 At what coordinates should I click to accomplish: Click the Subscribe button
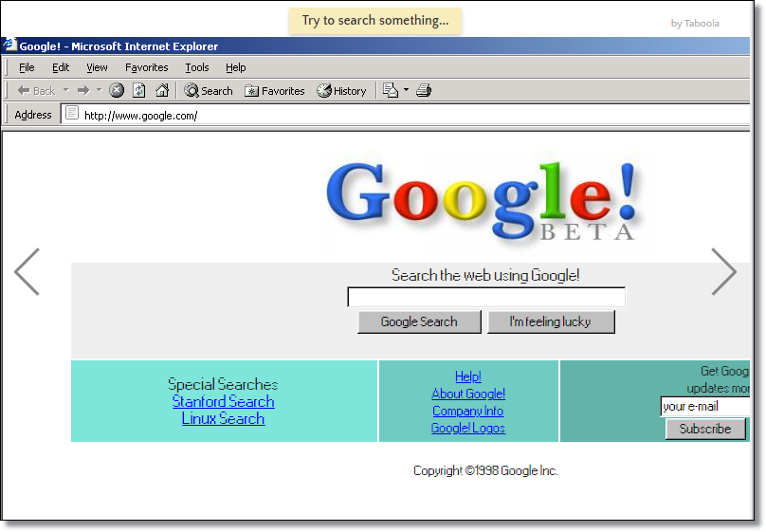[705, 429]
